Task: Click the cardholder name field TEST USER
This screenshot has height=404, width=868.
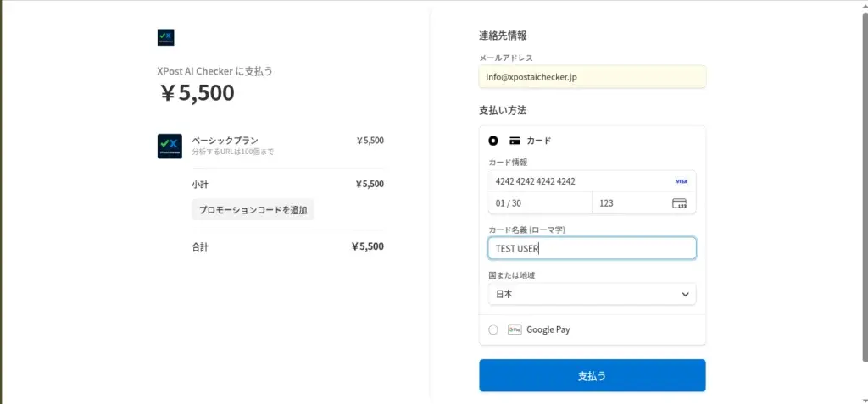Action: (x=592, y=248)
